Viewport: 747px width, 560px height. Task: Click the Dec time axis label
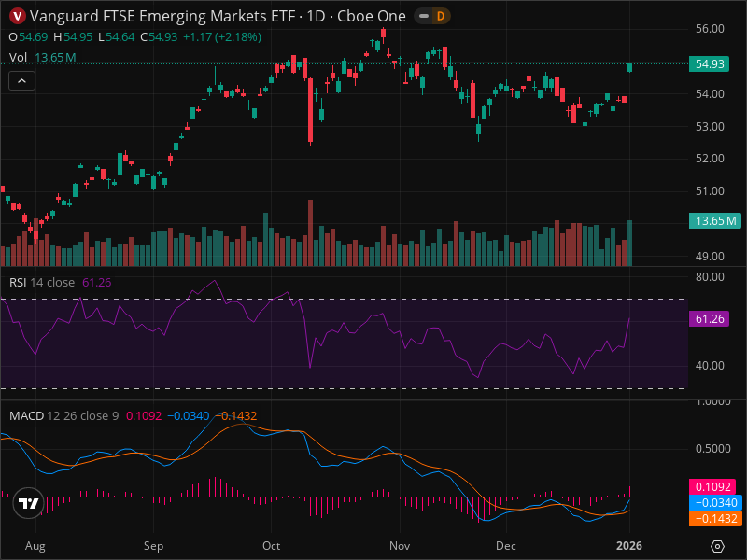click(x=505, y=546)
